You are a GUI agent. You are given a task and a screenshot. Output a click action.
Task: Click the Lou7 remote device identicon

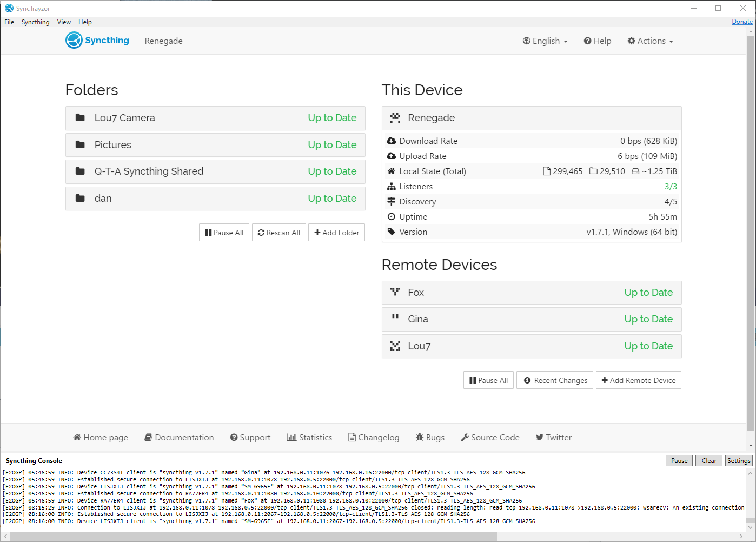tap(395, 346)
